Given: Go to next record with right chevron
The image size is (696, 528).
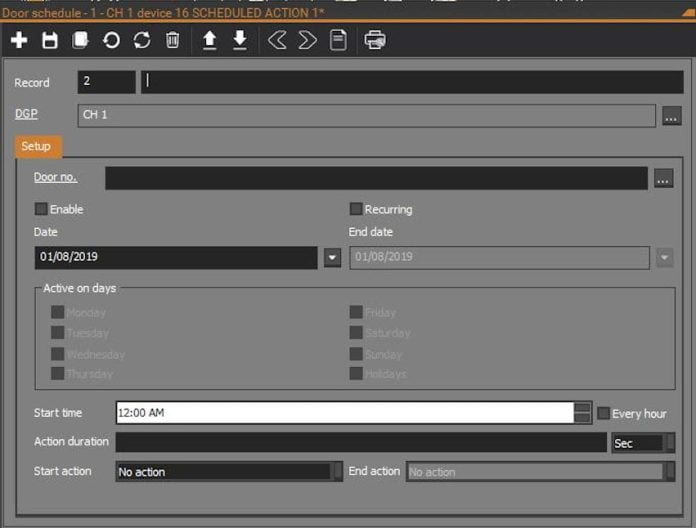Looking at the screenshot, I should click(x=307, y=41).
